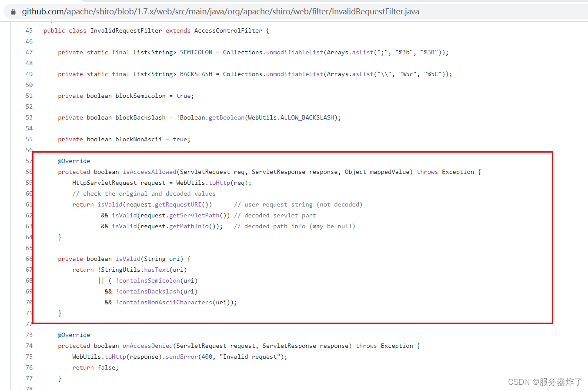
Task: Select line number 49
Action: coord(29,74)
